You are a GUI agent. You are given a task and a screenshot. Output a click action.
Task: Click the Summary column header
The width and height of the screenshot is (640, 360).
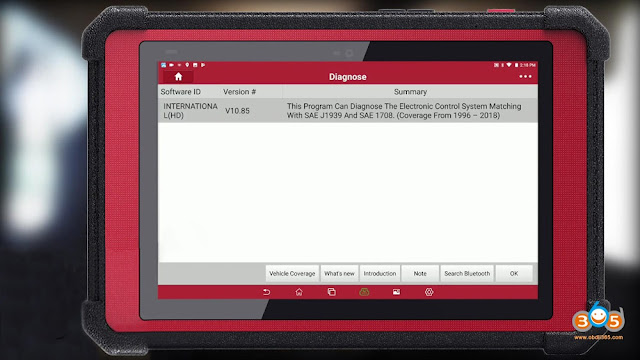coord(410,92)
